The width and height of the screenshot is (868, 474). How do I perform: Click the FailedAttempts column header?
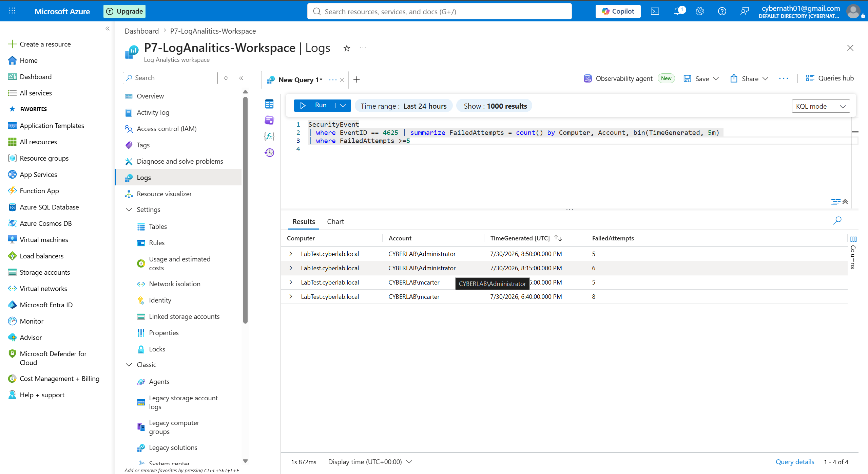pyautogui.click(x=613, y=238)
